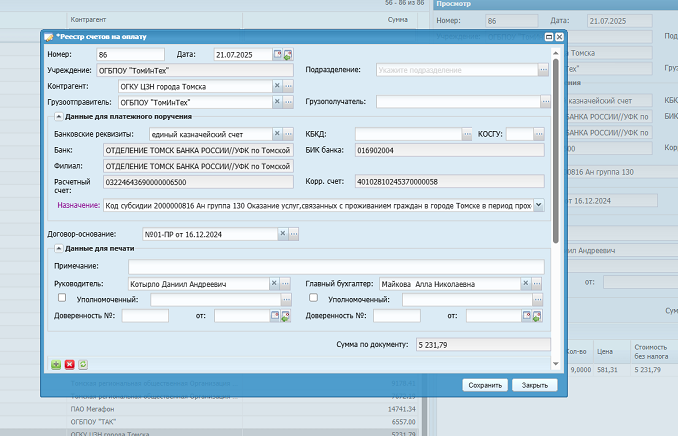
Task: Click the red delete row icon
Action: tap(70, 365)
